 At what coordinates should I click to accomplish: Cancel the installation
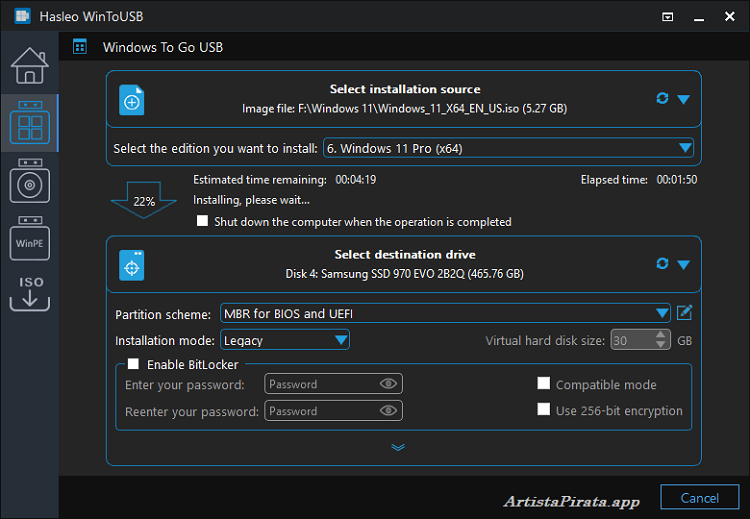[699, 497]
